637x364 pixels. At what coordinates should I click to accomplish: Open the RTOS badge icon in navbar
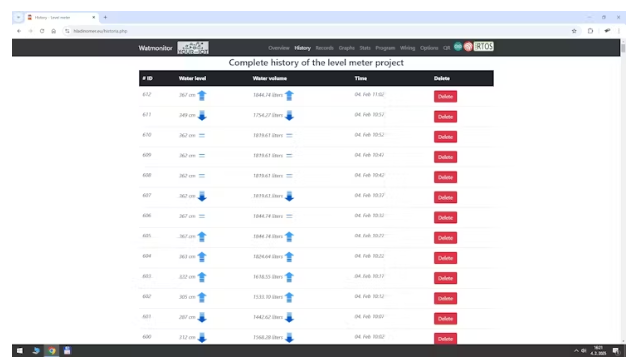pos(484,47)
